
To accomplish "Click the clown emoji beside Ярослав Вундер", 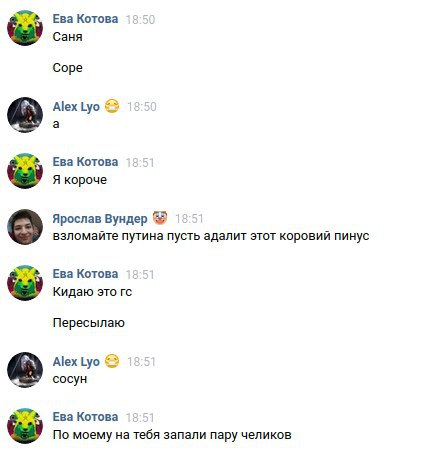I will click(x=160, y=218).
